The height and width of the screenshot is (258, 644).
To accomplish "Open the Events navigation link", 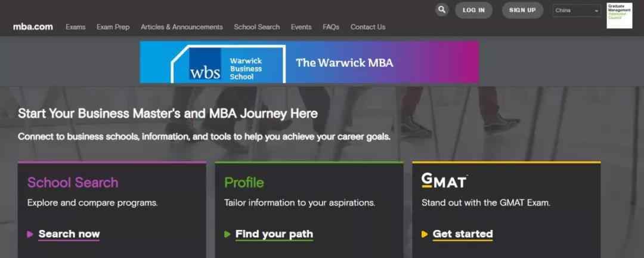I will click(301, 27).
